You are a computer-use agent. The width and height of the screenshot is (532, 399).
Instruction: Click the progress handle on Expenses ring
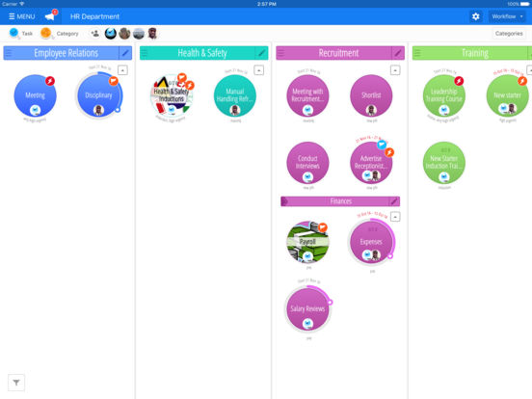390,256
